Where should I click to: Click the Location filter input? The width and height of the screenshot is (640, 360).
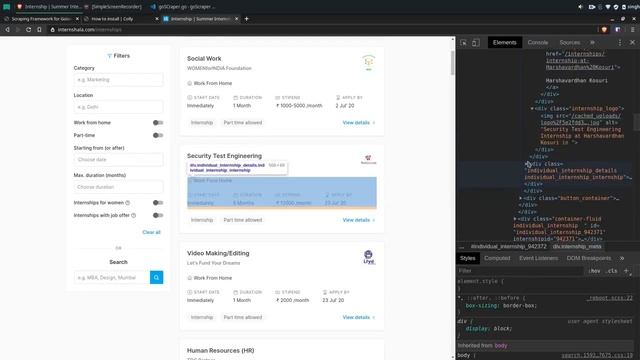tap(118, 107)
